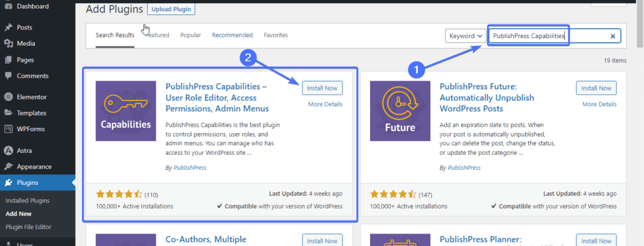644x246 pixels.
Task: Install the Co-Authors plugin now
Action: click(323, 240)
